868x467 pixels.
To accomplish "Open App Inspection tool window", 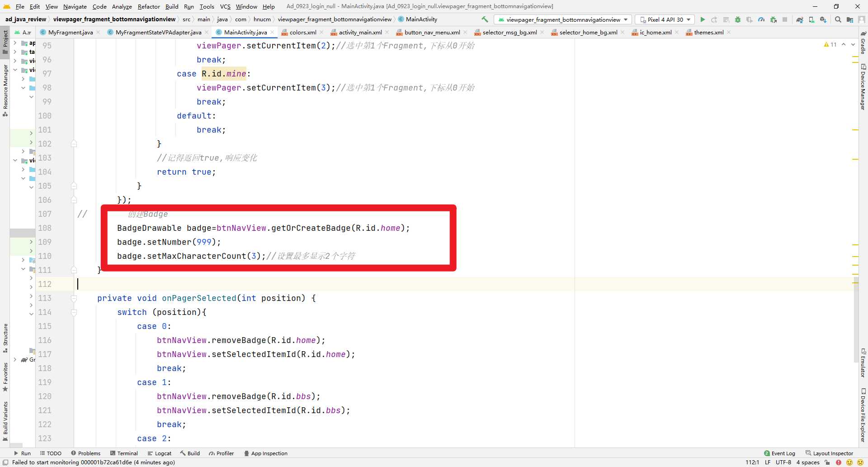I will [265, 453].
